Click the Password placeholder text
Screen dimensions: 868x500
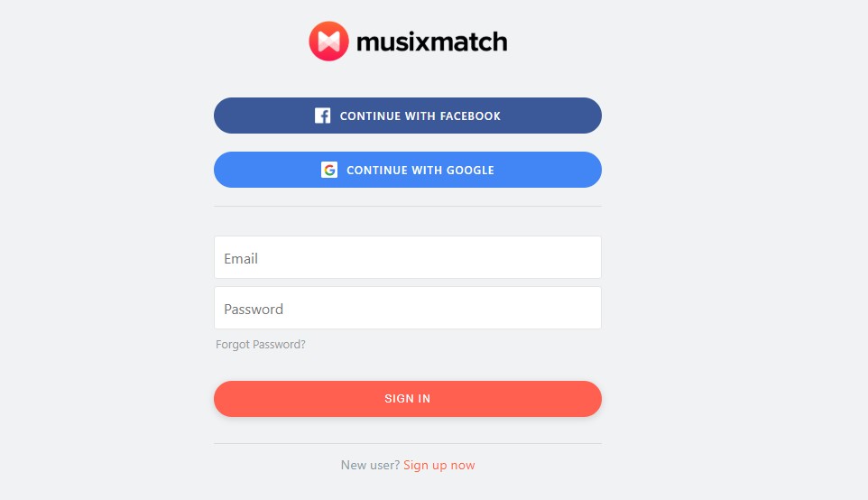254,309
